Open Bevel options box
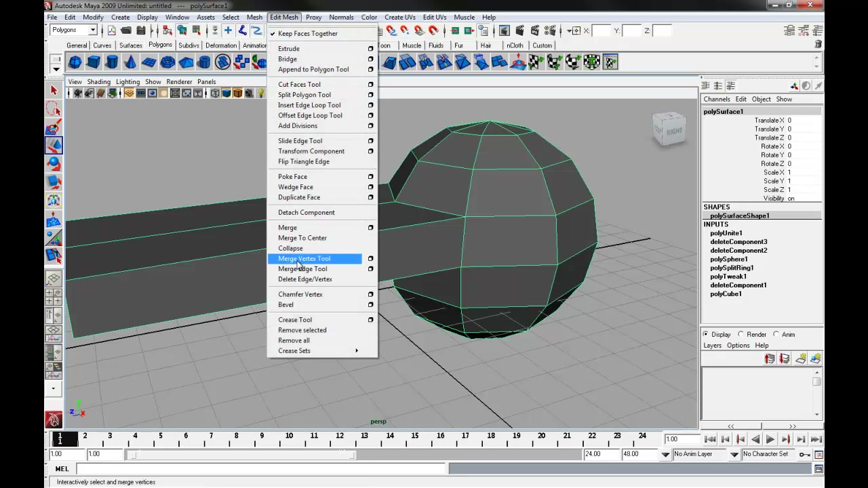The image size is (868, 488). pyautogui.click(x=370, y=304)
